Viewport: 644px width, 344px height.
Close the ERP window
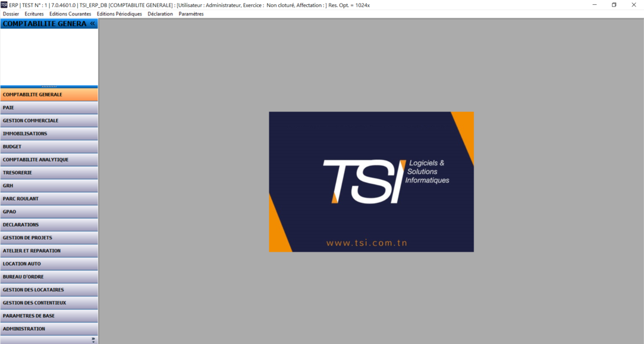pyautogui.click(x=634, y=5)
